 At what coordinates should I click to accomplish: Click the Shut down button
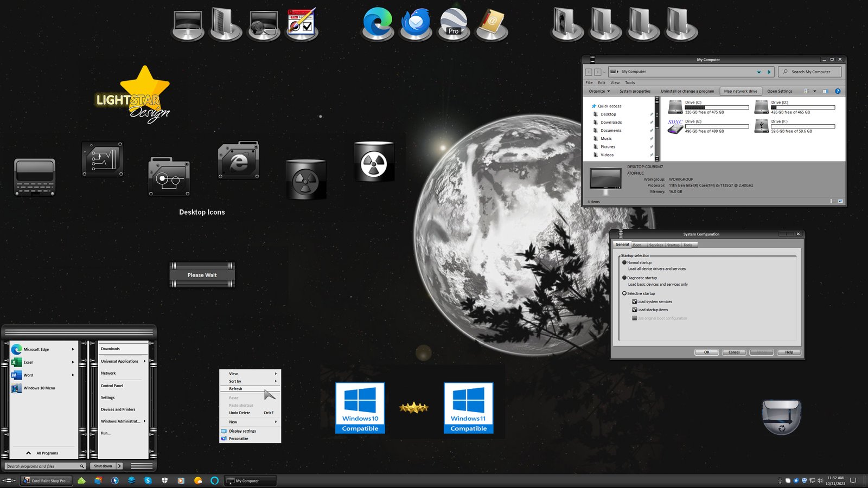click(103, 466)
